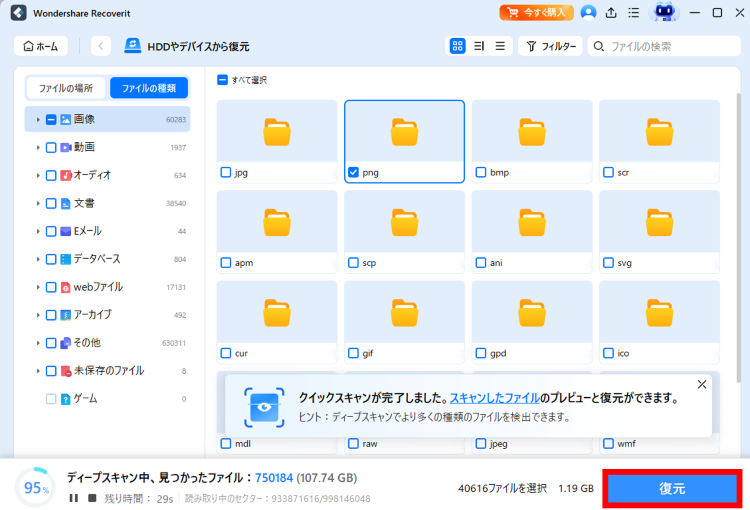Open the スキャンしたファイル link
750x510 pixels.
(x=495, y=398)
